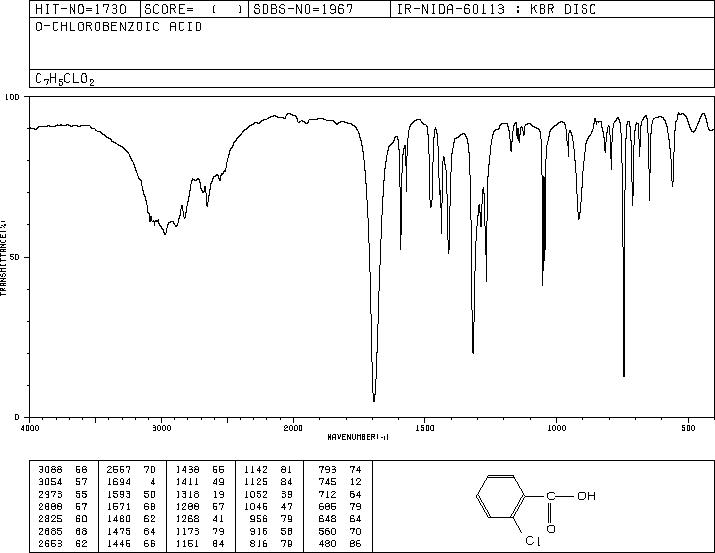Click the 3000 wavenumber axis label
Screen dimensions: 715x553
click(161, 428)
